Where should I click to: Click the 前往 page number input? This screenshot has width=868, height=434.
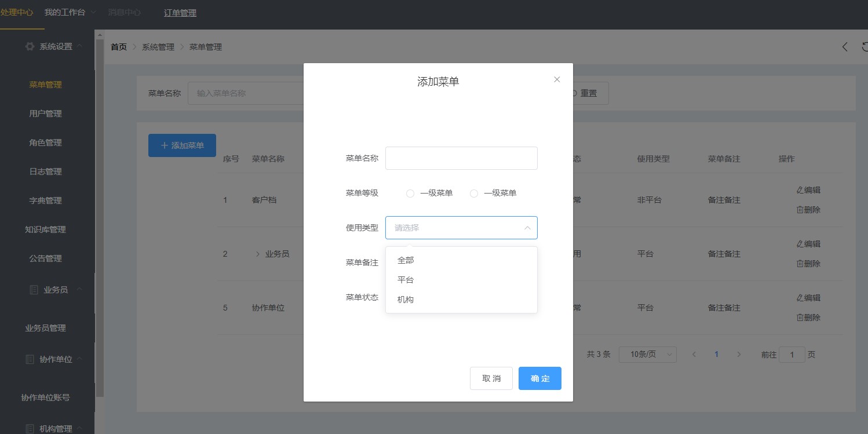(x=792, y=354)
